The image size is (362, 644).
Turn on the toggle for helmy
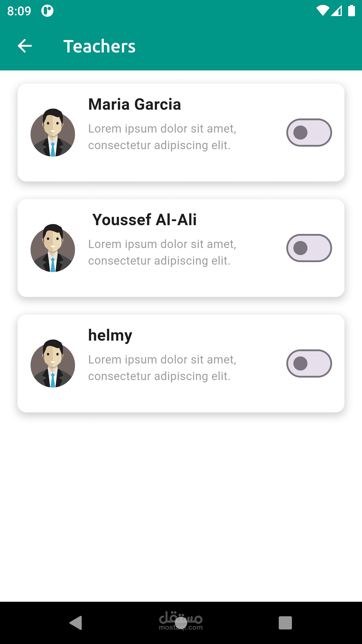(x=309, y=364)
